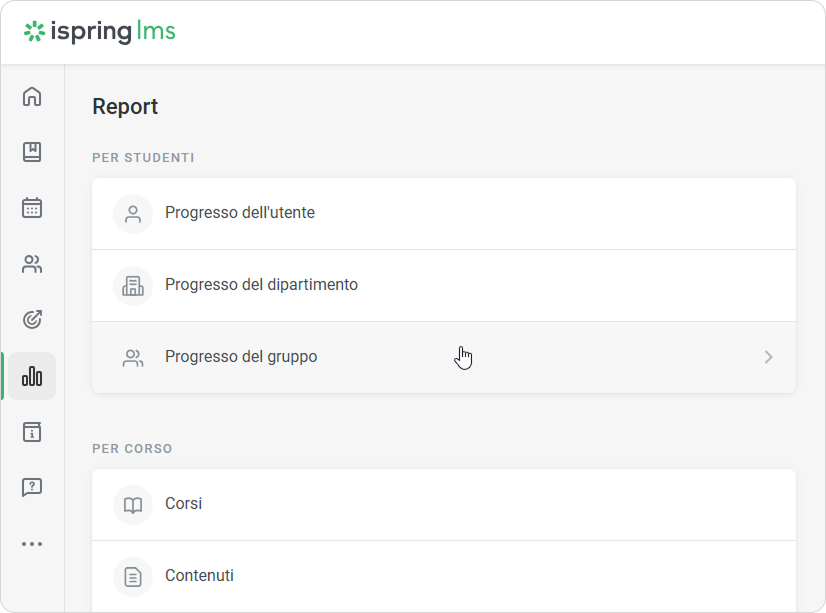Click the document icon beside Contenuti

point(133,577)
